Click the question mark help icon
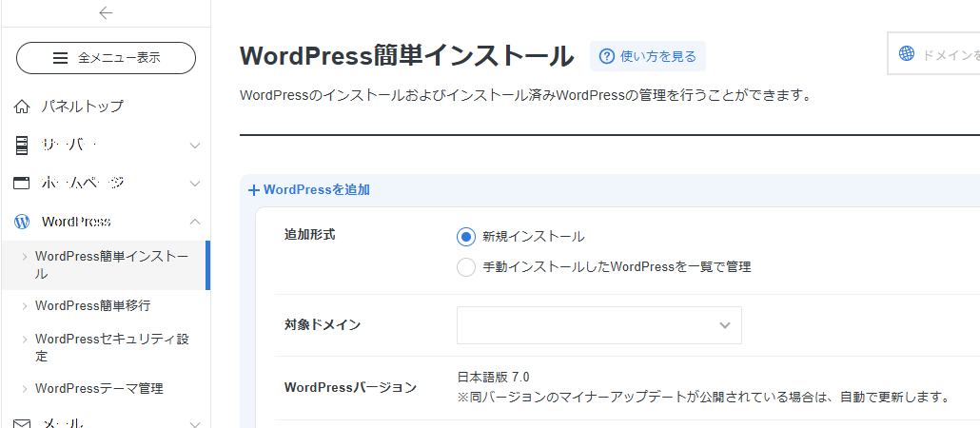Image resolution: width=980 pixels, height=428 pixels. click(607, 56)
